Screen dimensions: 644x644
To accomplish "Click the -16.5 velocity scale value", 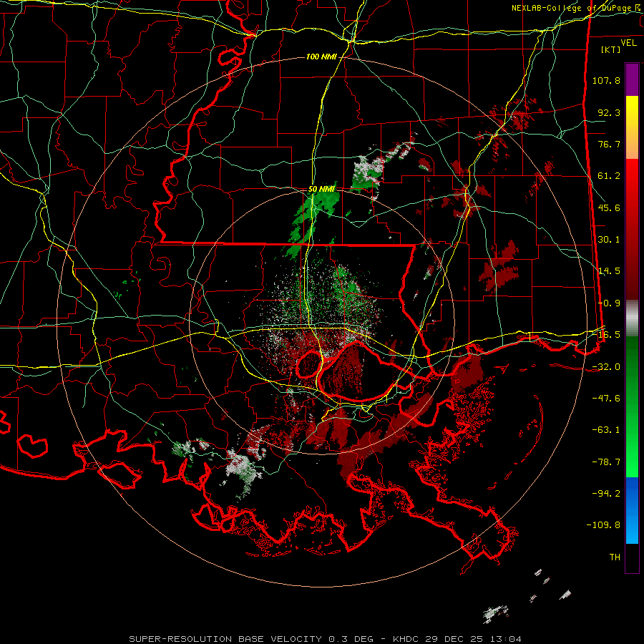I will [x=606, y=335].
